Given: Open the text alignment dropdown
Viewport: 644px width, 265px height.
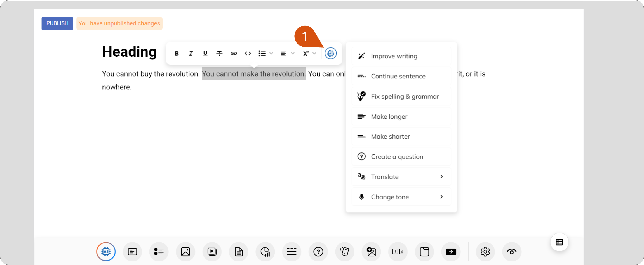Looking at the screenshot, I should point(287,53).
